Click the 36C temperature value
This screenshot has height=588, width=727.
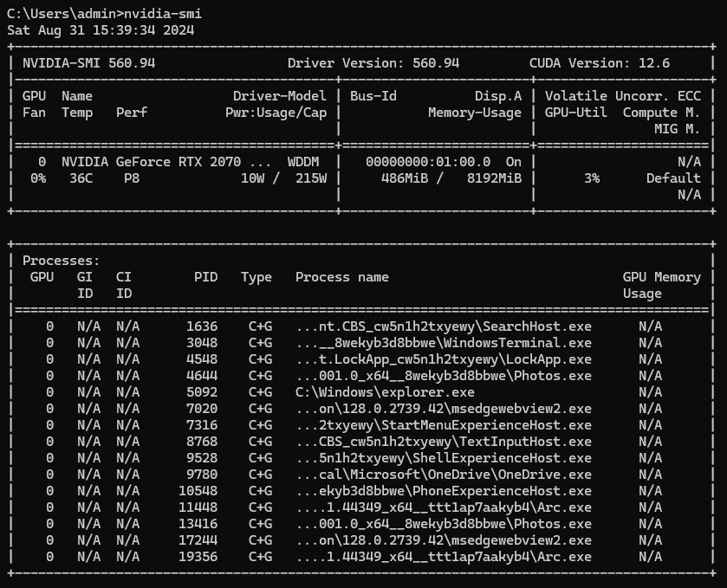[x=81, y=178]
